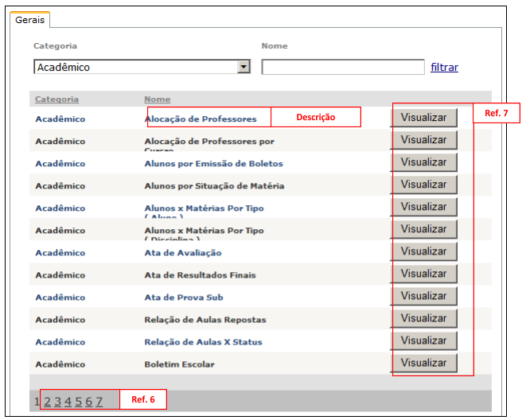Select the current page number 1
The height and width of the screenshot is (420, 526).
37,401
